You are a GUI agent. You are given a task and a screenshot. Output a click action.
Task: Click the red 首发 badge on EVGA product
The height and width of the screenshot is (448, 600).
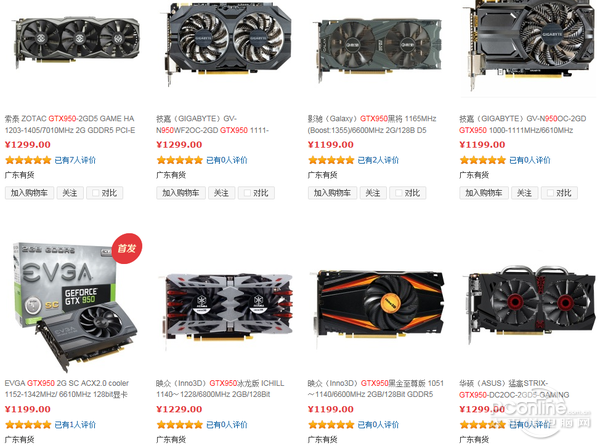[127, 248]
